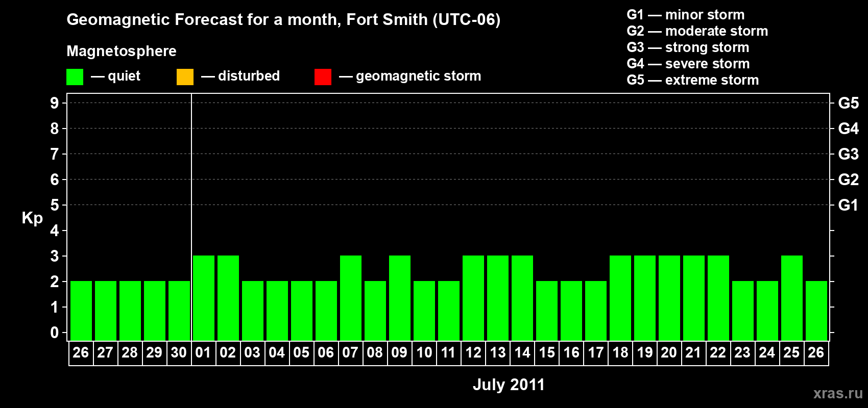
Task: Click the 'July 2011' month label
Action: point(509,385)
